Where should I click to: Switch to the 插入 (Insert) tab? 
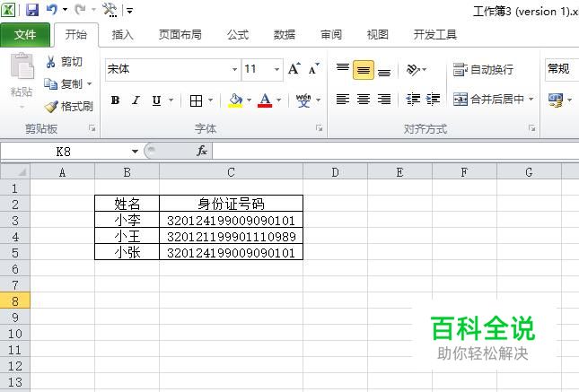tap(123, 35)
